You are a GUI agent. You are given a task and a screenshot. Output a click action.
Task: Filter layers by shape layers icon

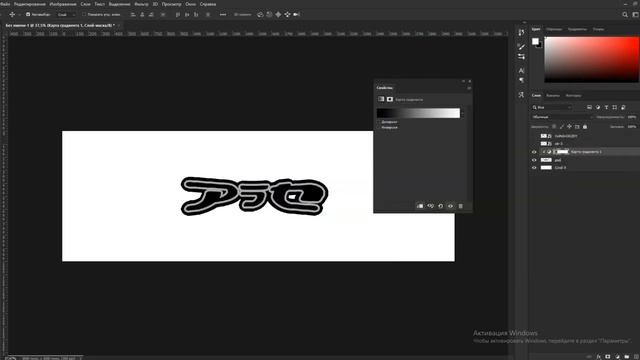[x=615, y=107]
